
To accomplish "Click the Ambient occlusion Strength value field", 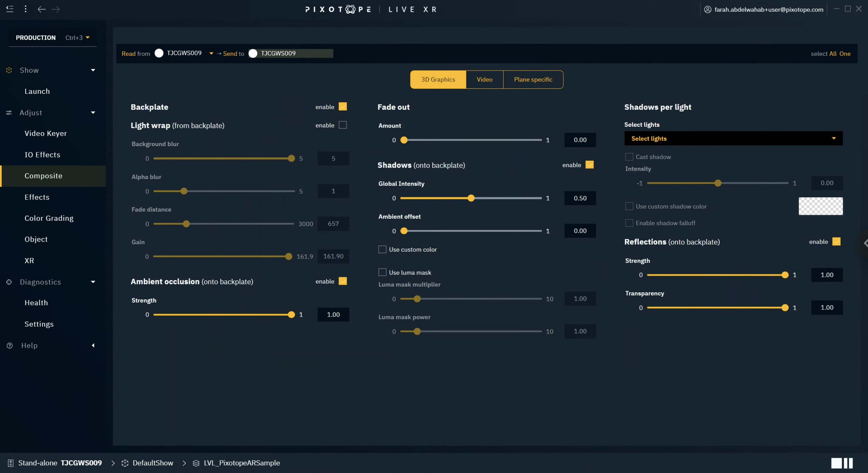I will coord(333,314).
